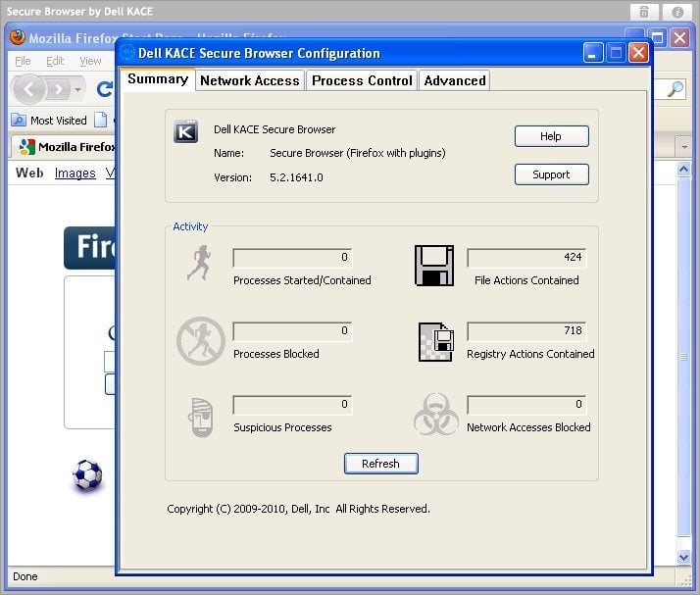700x595 pixels.
Task: Click the biohazard Network Accesses Blocked icon
Action: point(435,416)
